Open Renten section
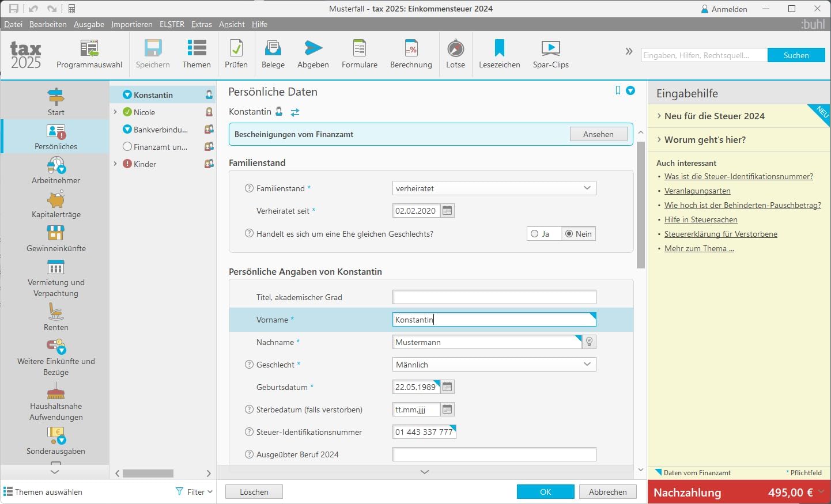This screenshot has width=831, height=504. [x=56, y=317]
